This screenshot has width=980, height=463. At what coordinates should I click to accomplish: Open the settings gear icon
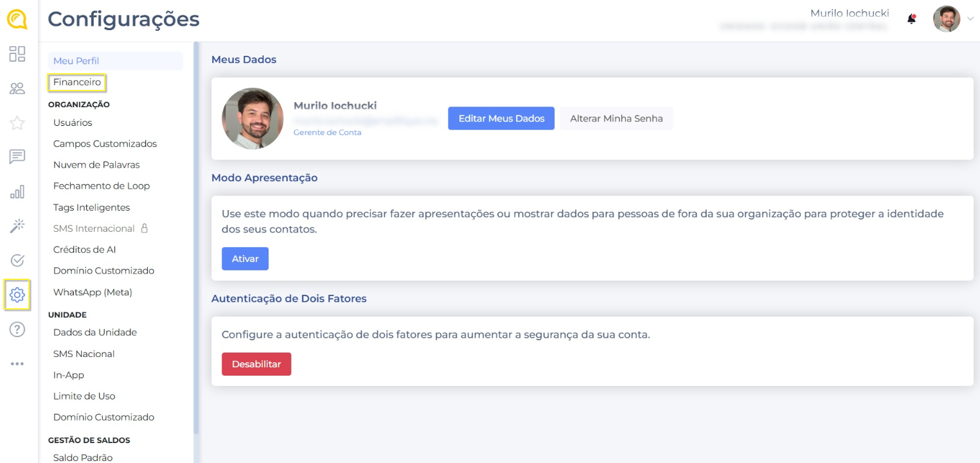[17, 295]
